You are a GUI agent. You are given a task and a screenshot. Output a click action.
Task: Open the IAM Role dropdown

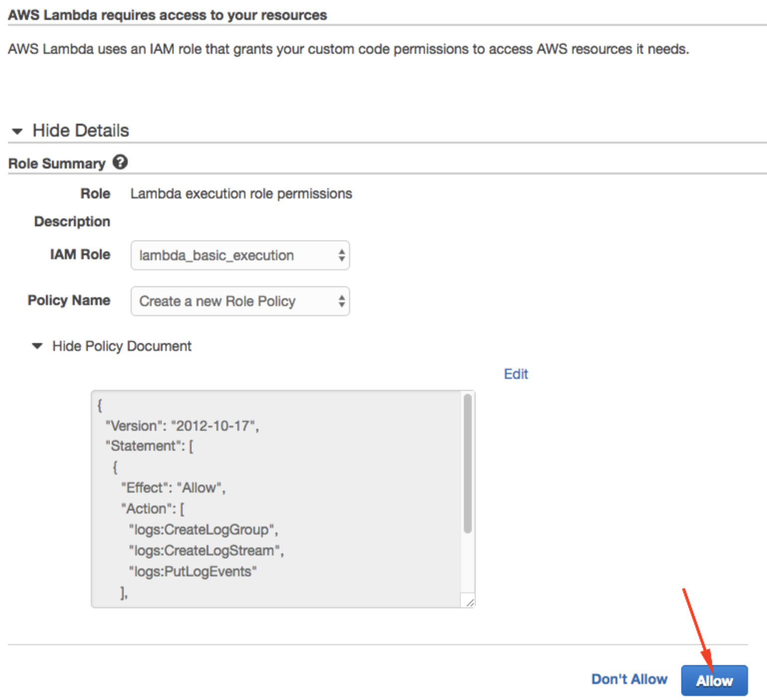coord(240,255)
